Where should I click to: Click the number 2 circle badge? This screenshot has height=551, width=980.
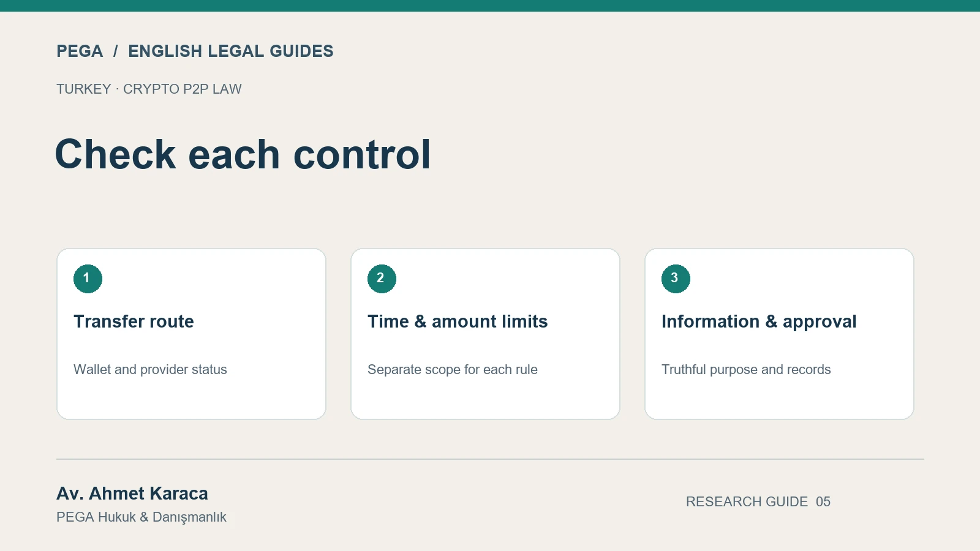click(382, 279)
